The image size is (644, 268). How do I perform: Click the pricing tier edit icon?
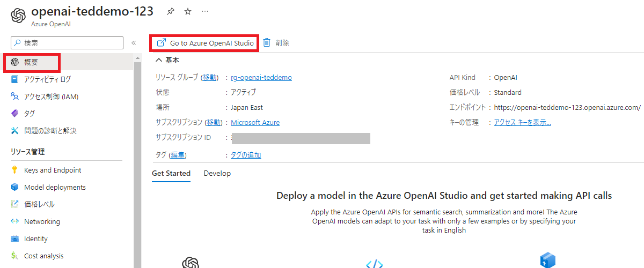tap(14, 204)
